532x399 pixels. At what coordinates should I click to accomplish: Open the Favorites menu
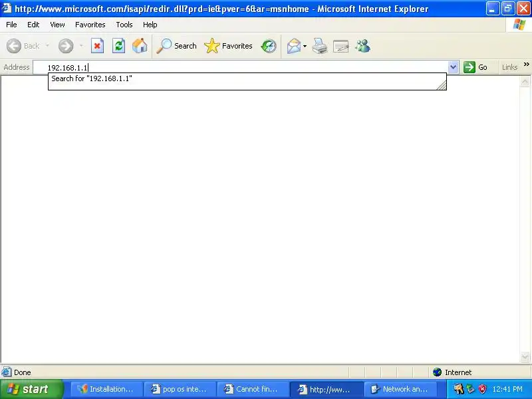90,25
